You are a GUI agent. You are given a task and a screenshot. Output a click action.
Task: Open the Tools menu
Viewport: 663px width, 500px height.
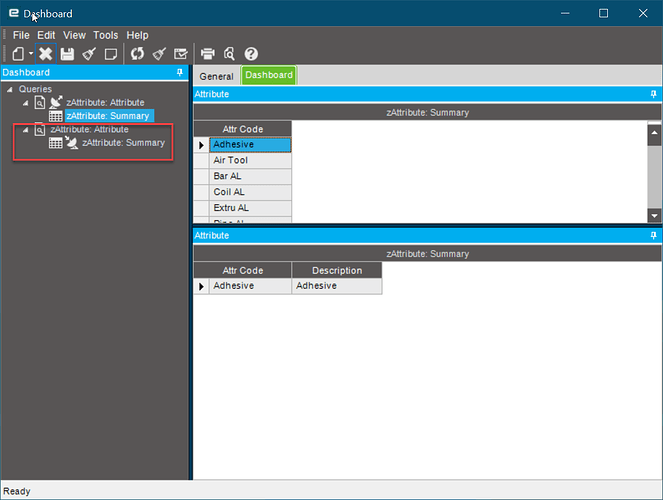tap(106, 35)
